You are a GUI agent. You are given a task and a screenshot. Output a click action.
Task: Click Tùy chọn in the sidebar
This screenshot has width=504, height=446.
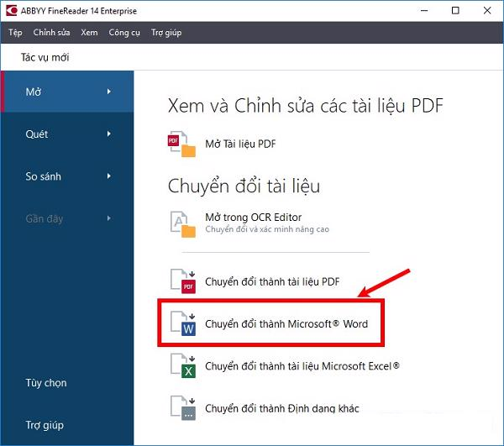46,383
